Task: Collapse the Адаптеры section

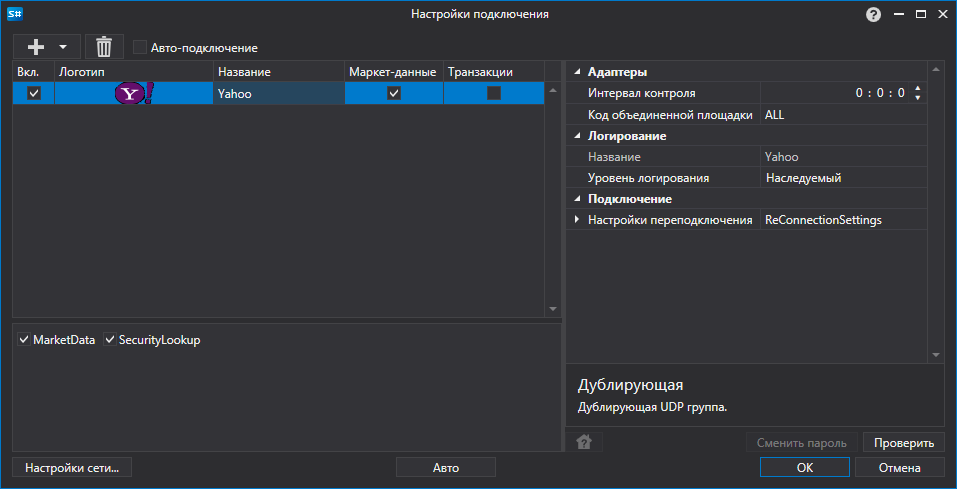Action: (577, 72)
